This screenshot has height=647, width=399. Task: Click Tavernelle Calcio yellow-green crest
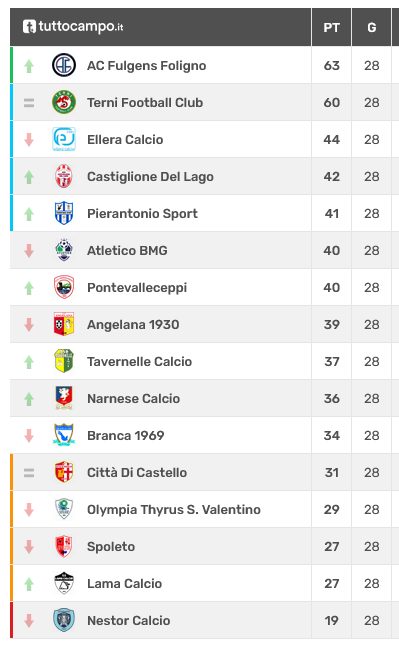click(64, 361)
